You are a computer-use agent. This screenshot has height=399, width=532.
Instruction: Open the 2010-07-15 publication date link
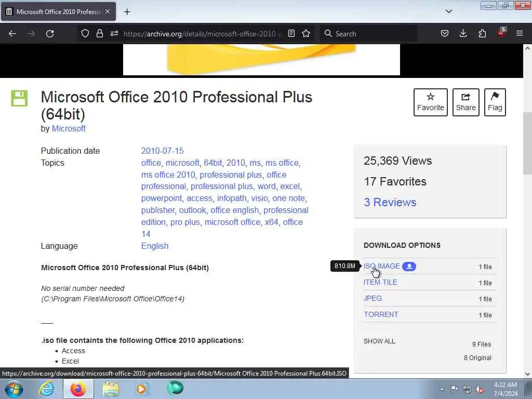click(x=162, y=151)
